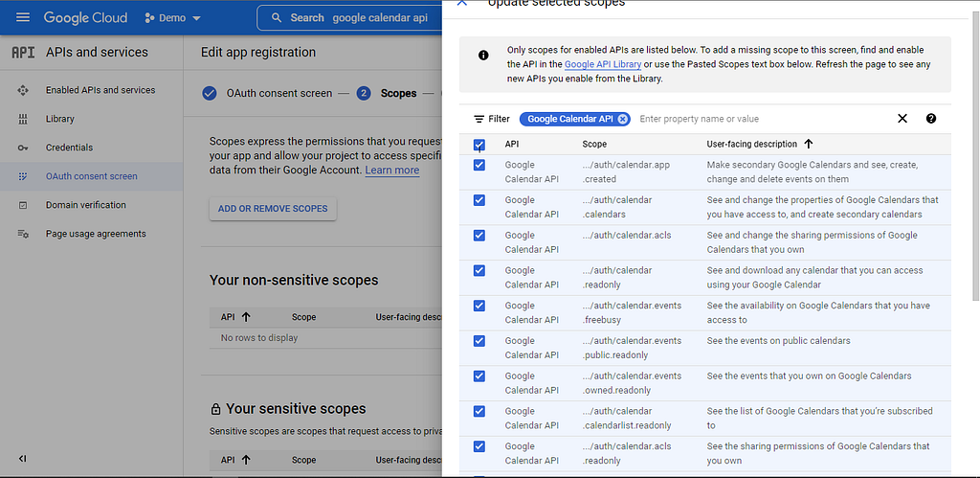The image size is (980, 478).
Task: Open the Library menu item
Action: [x=59, y=119]
